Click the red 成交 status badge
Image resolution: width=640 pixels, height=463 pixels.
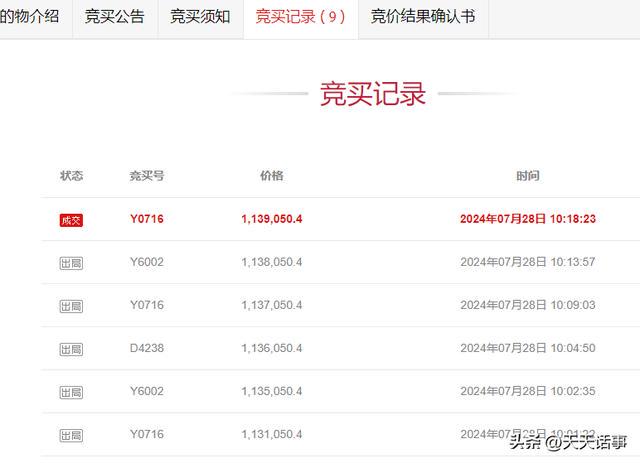click(71, 220)
